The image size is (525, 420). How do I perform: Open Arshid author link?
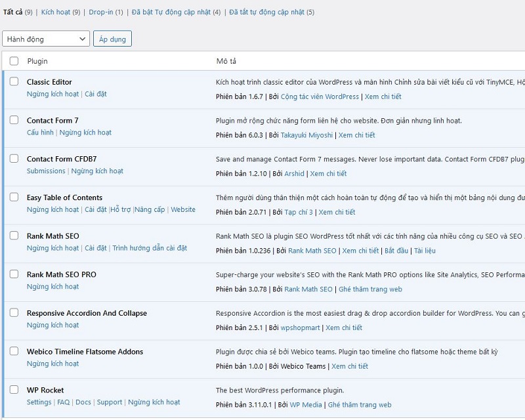pyautogui.click(x=294, y=174)
